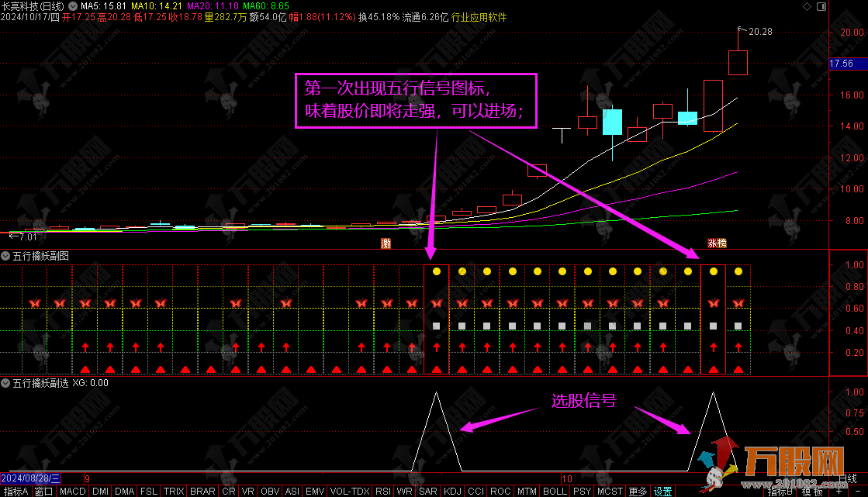The width and height of the screenshot is (868, 497).
Task: Click the 17.56 price marker on axis
Action: point(848,64)
